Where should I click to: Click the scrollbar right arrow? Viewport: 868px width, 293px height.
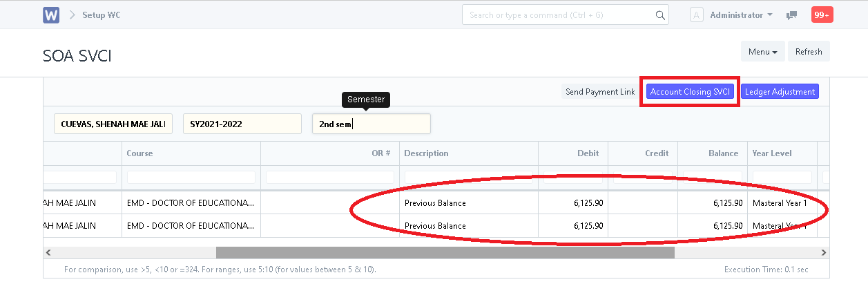pos(823,253)
